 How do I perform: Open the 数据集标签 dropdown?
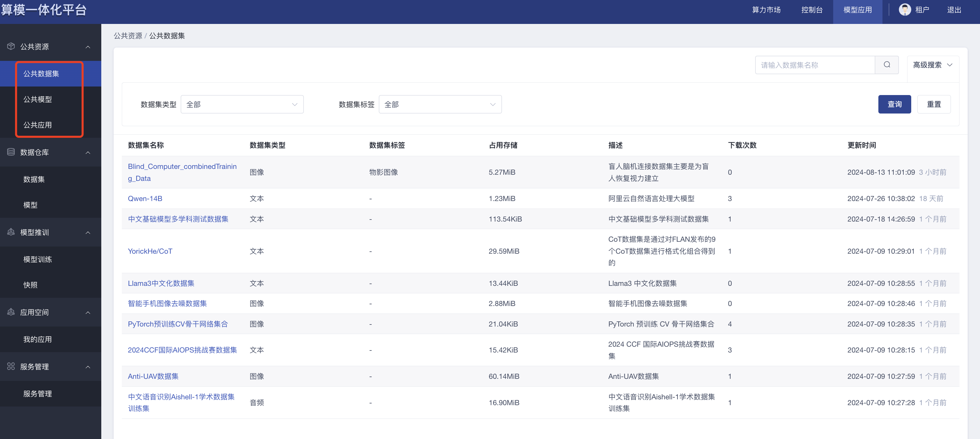point(440,104)
